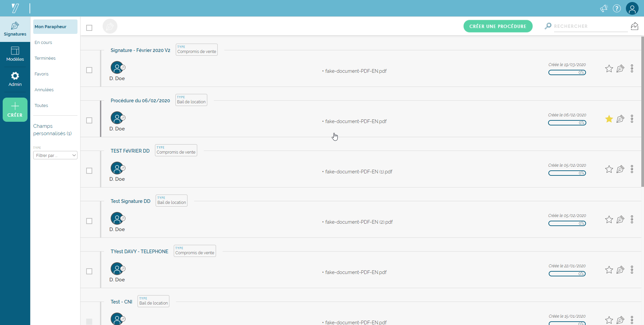Click the share icon beside search field
The image size is (644, 325).
point(634,26)
